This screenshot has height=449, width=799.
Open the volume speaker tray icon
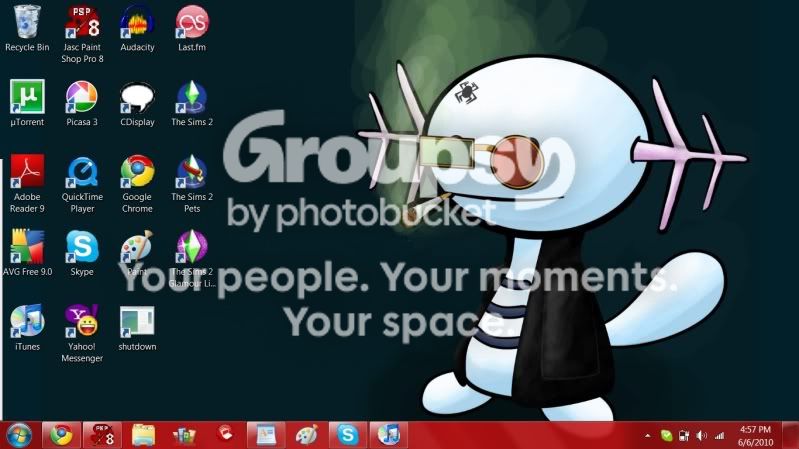(x=702, y=435)
